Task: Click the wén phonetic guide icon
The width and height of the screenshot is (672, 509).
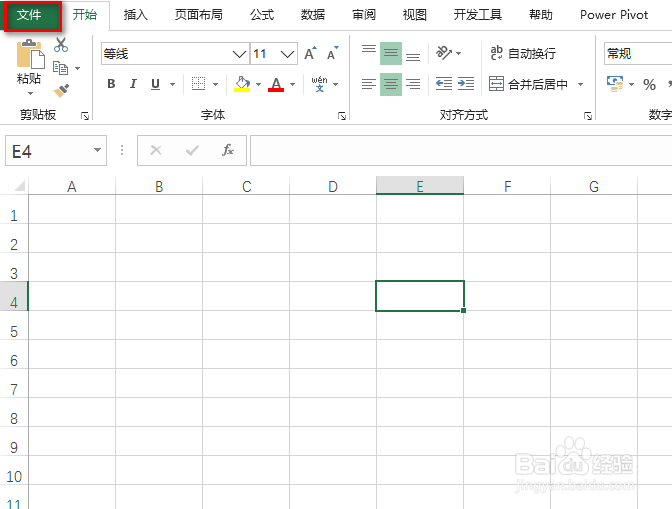Action: [x=319, y=84]
